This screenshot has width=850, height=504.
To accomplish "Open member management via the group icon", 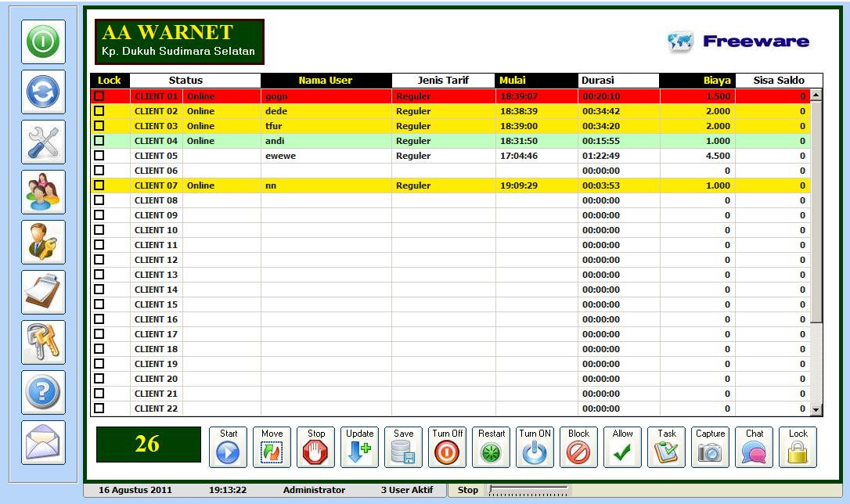I will click(x=42, y=192).
